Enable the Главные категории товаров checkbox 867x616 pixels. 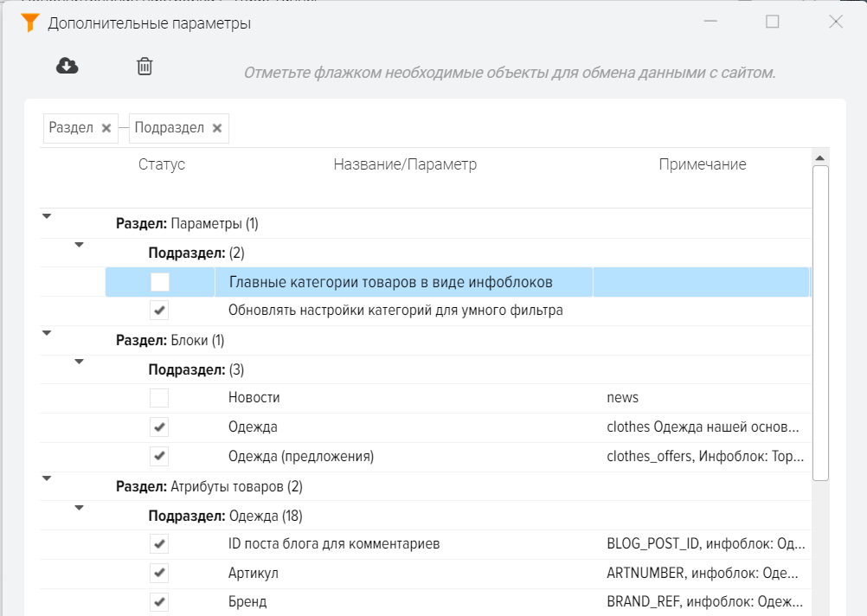159,282
